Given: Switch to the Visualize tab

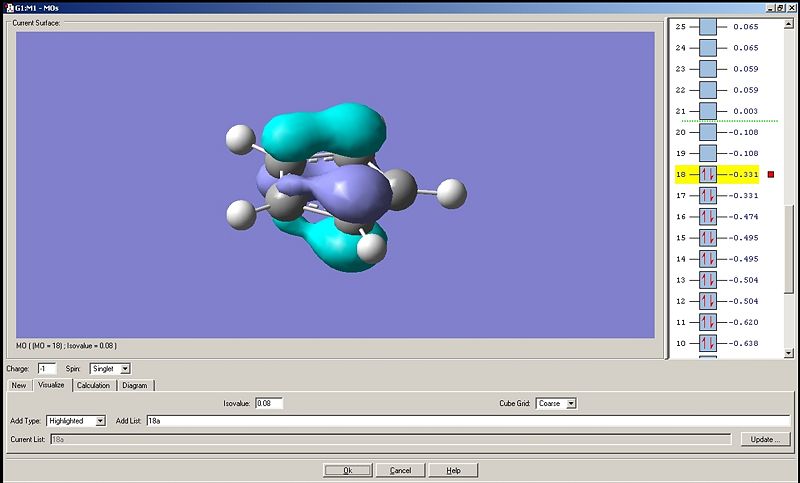Looking at the screenshot, I should pos(52,385).
